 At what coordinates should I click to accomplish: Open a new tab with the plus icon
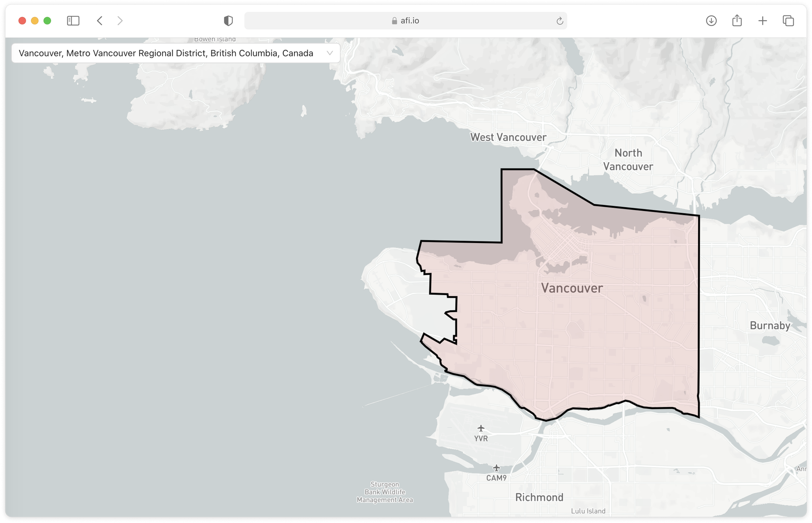tap(762, 21)
